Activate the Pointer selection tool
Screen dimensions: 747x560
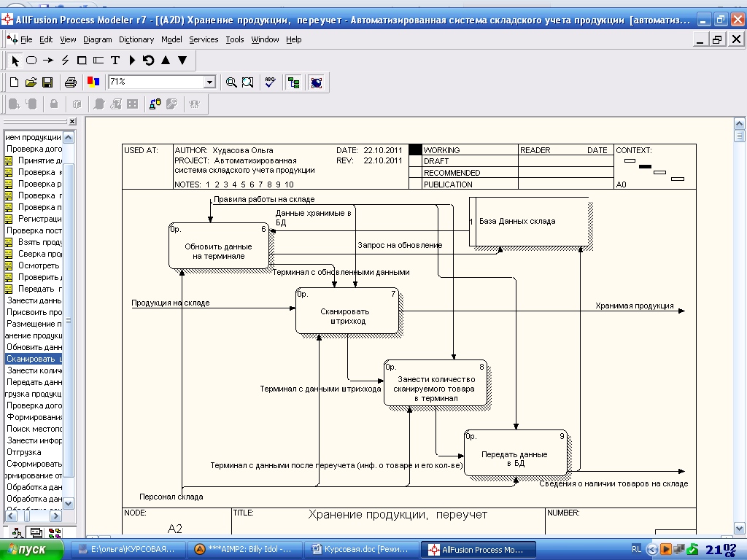15,61
